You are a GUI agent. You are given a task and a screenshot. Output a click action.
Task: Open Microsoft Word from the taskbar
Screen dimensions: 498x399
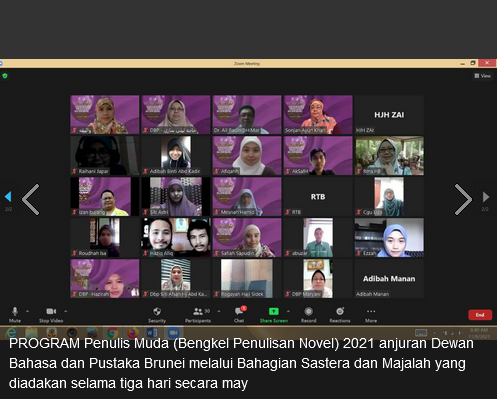pos(152,332)
